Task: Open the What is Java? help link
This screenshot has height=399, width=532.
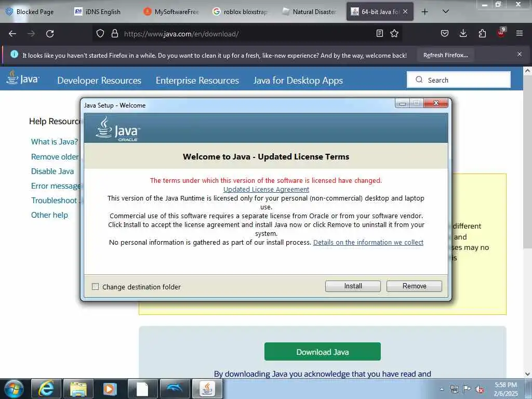Action: click(x=55, y=142)
